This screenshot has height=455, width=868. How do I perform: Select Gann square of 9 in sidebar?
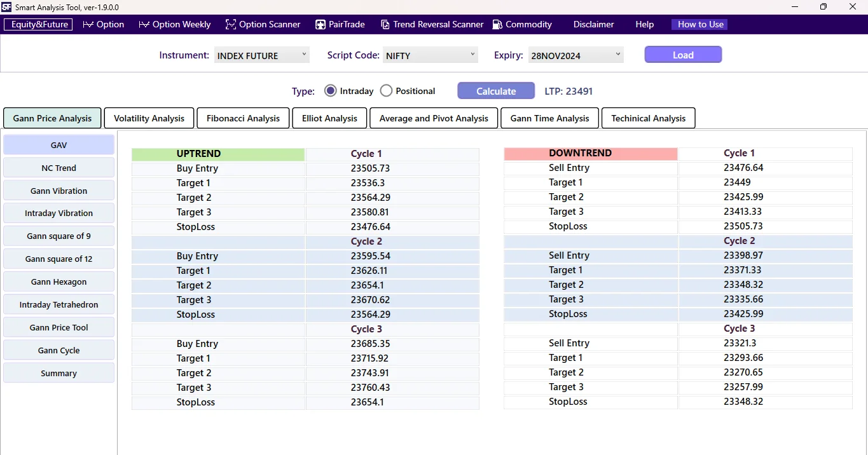[59, 236]
